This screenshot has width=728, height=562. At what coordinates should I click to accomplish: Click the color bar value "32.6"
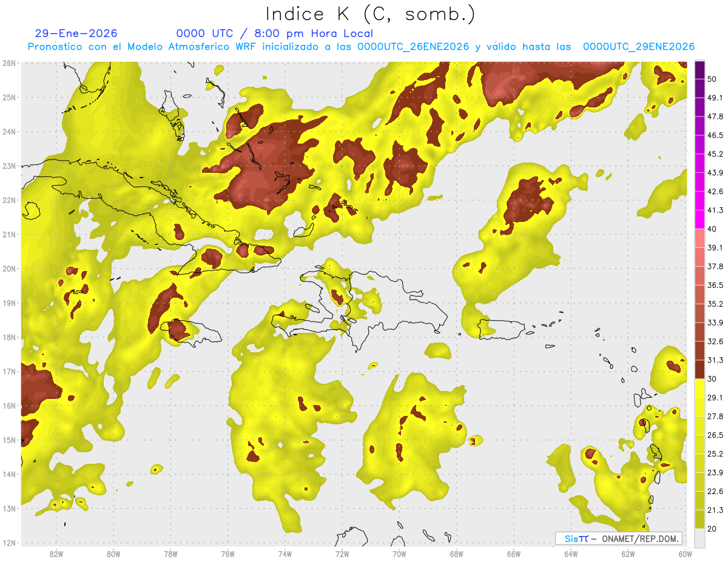point(716,341)
